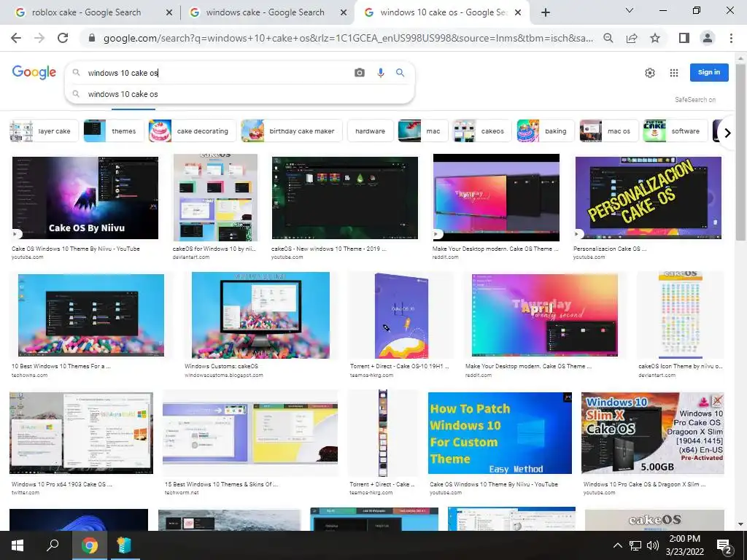Select the mac filter chip
The image size is (747, 560).
click(x=423, y=131)
